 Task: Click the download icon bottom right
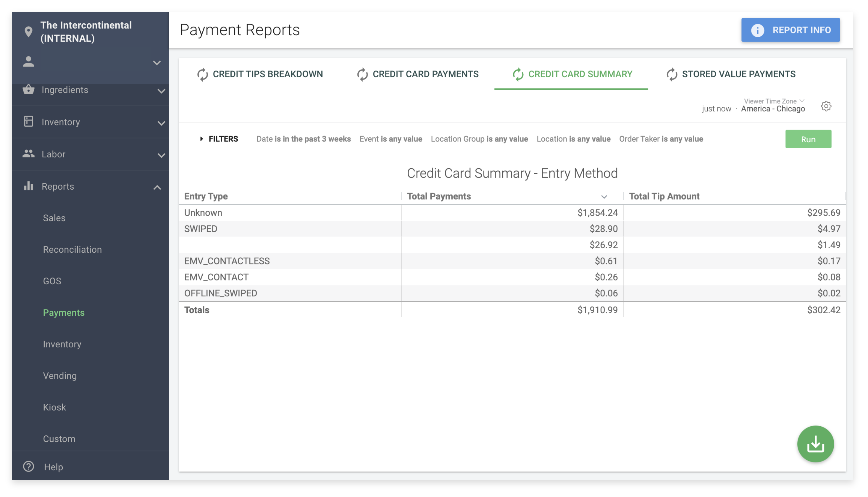tap(816, 444)
